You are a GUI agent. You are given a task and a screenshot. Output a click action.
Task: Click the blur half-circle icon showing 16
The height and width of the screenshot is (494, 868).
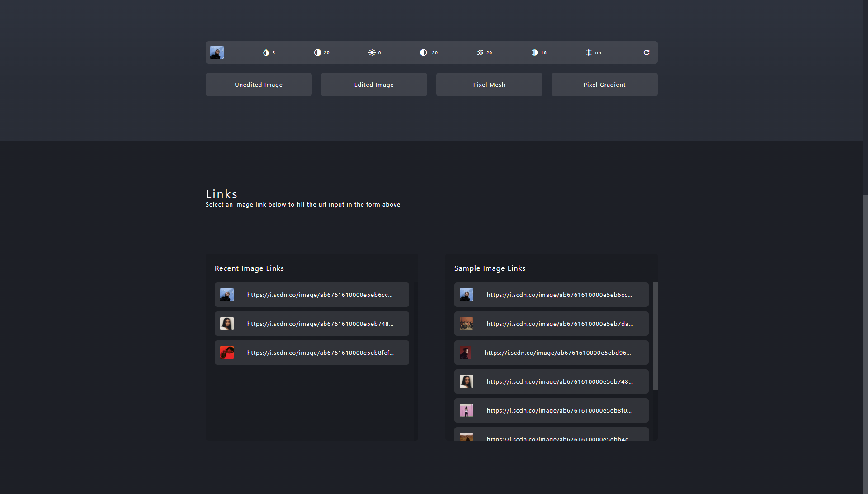[534, 52]
